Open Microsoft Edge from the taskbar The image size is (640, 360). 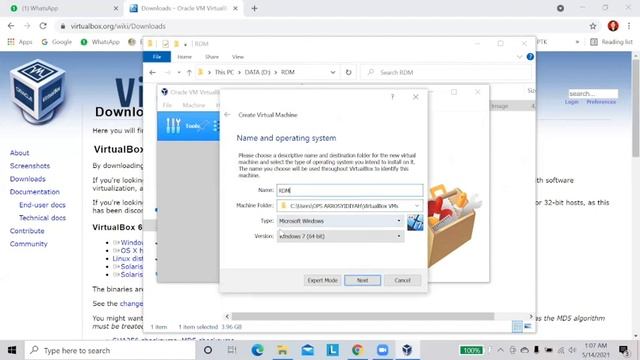[258, 350]
